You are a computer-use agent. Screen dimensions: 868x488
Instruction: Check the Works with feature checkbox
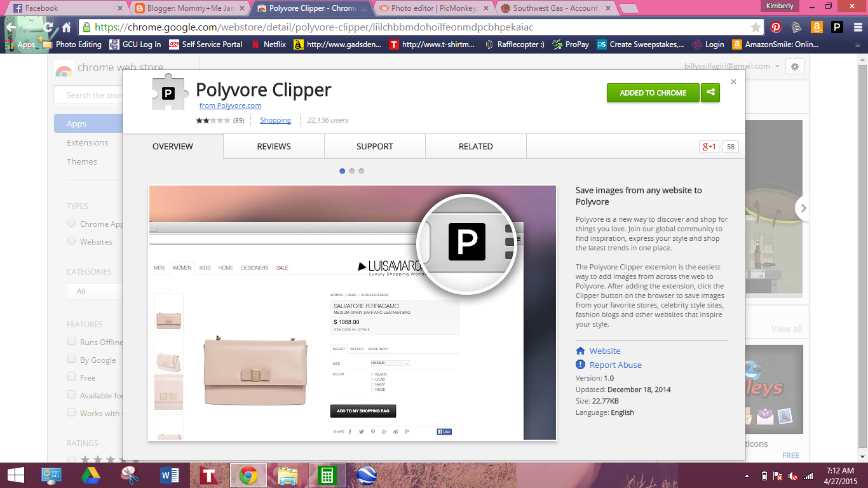[x=72, y=412]
